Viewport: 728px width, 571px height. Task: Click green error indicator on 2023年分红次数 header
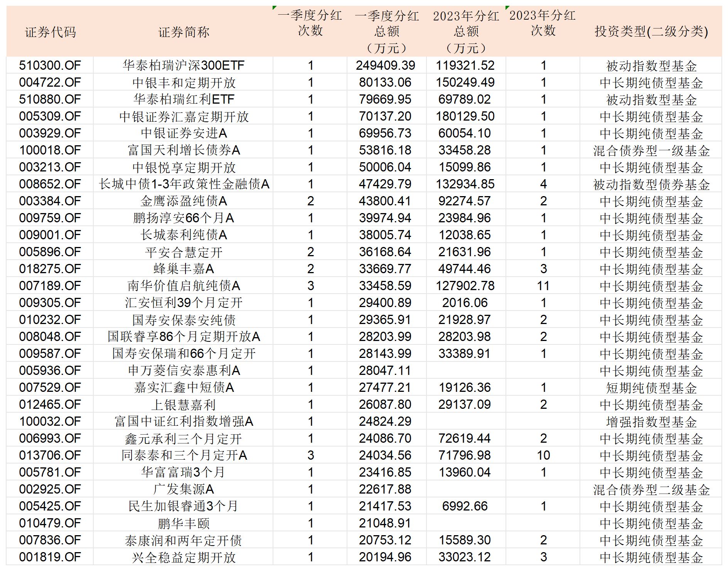click(x=507, y=8)
